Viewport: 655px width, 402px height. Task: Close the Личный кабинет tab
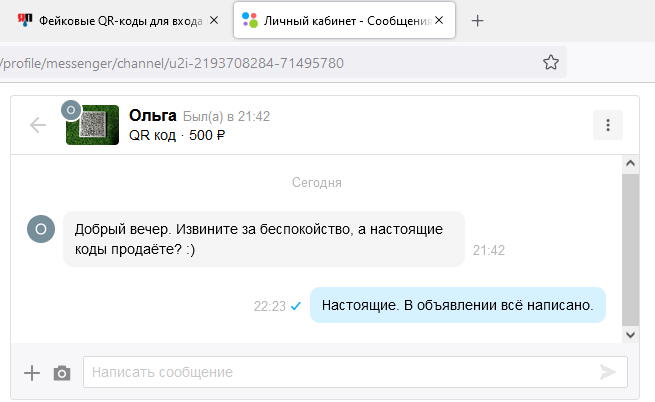pos(439,20)
